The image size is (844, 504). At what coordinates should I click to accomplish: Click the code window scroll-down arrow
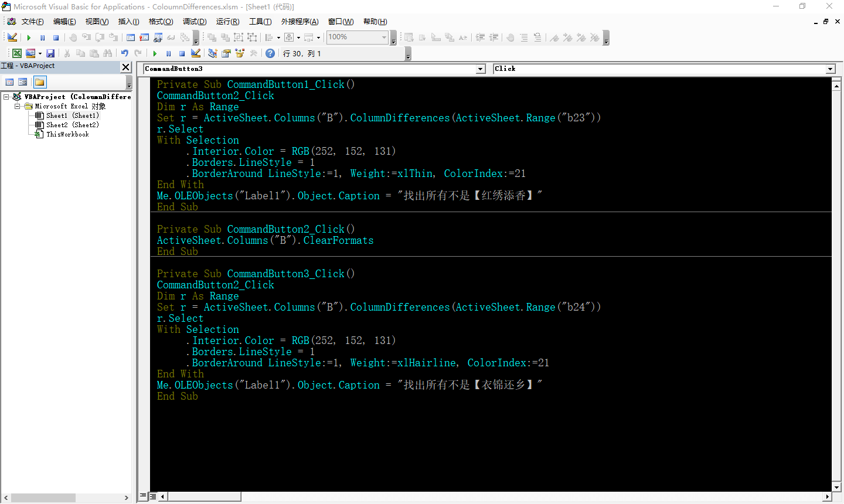836,487
